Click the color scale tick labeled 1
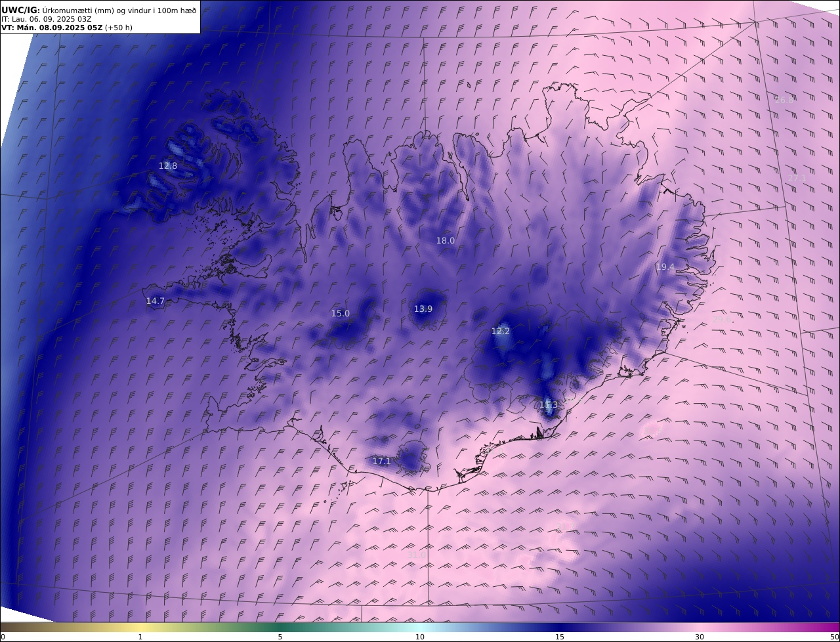This screenshot has height=642, width=840. click(140, 637)
